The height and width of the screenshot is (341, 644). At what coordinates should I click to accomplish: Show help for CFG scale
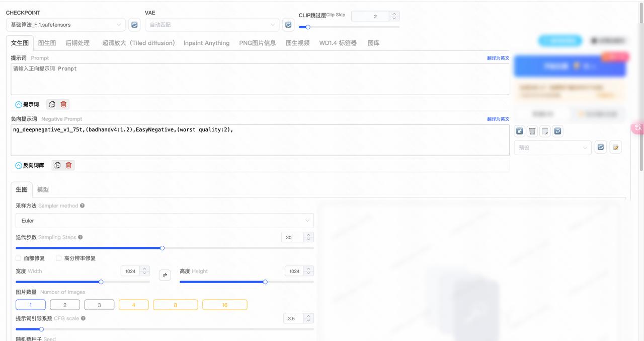point(84,318)
